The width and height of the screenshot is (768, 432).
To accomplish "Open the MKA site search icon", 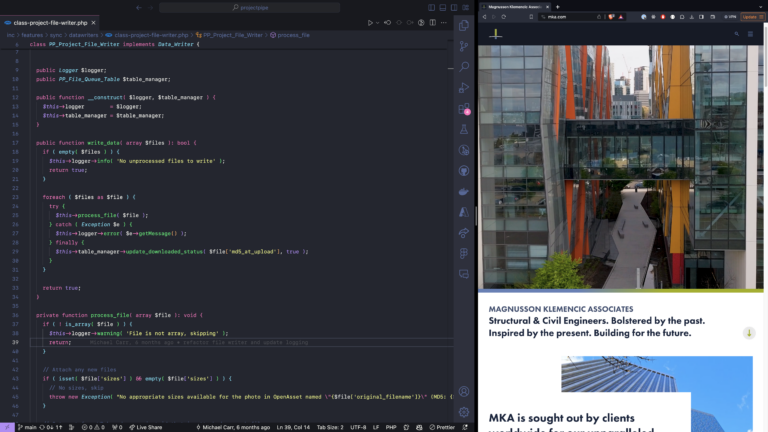I will click(737, 34).
